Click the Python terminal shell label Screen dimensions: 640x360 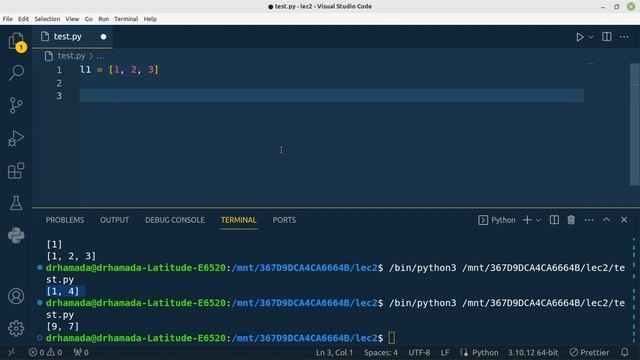coord(497,220)
